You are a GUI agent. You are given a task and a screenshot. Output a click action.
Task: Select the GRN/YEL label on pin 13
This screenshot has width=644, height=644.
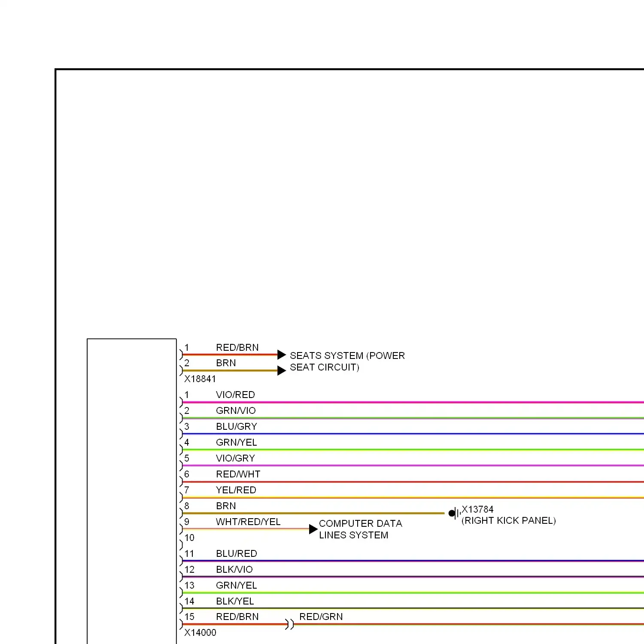pyautogui.click(x=237, y=585)
